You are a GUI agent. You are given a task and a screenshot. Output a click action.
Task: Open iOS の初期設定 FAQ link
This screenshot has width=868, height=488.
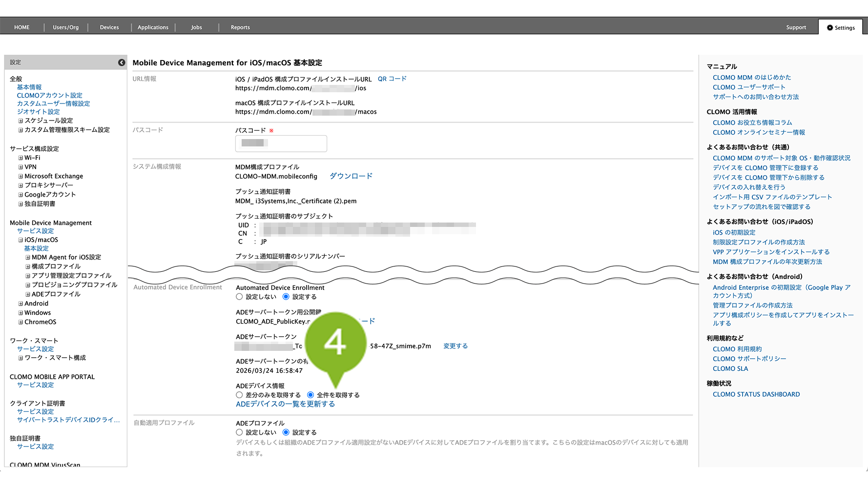click(x=734, y=233)
